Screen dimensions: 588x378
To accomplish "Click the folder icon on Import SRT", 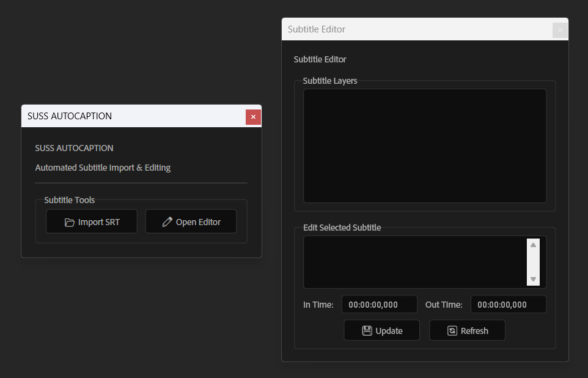I will (70, 222).
